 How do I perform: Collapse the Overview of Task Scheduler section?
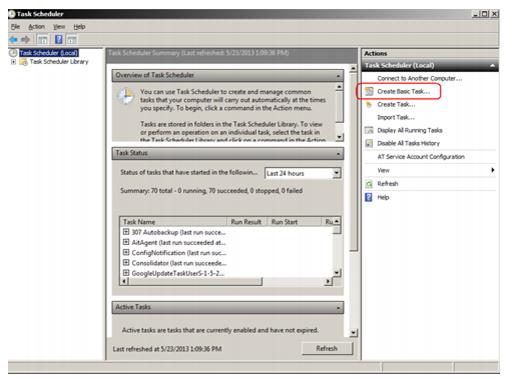pos(338,76)
